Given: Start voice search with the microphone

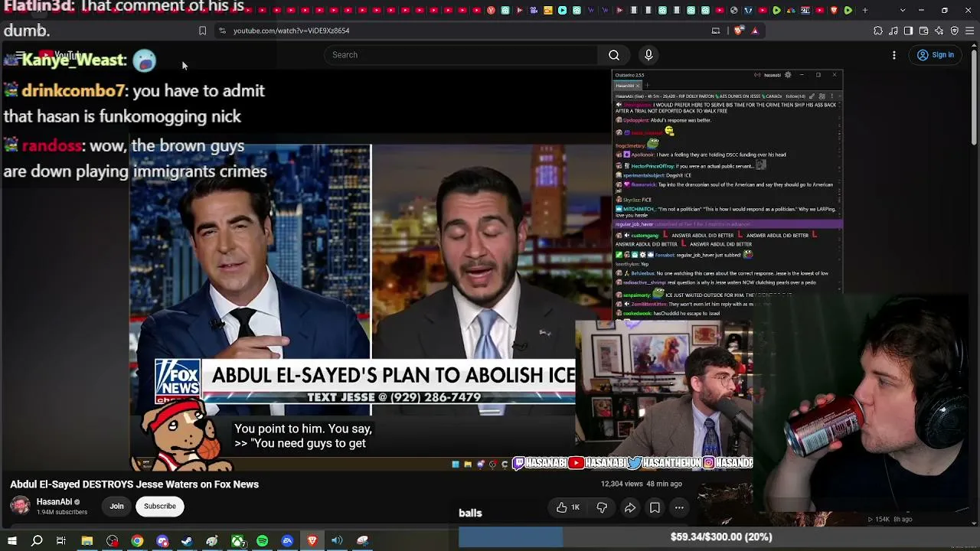Looking at the screenshot, I should (648, 55).
